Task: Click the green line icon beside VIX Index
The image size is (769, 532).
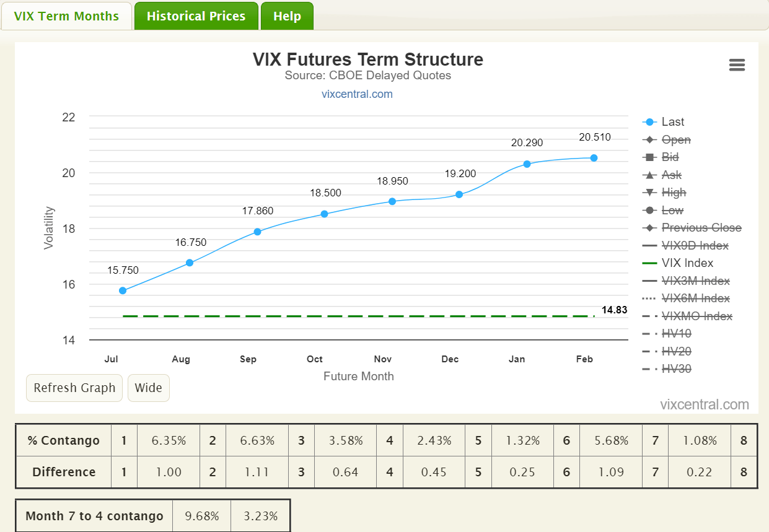Action: (x=650, y=263)
